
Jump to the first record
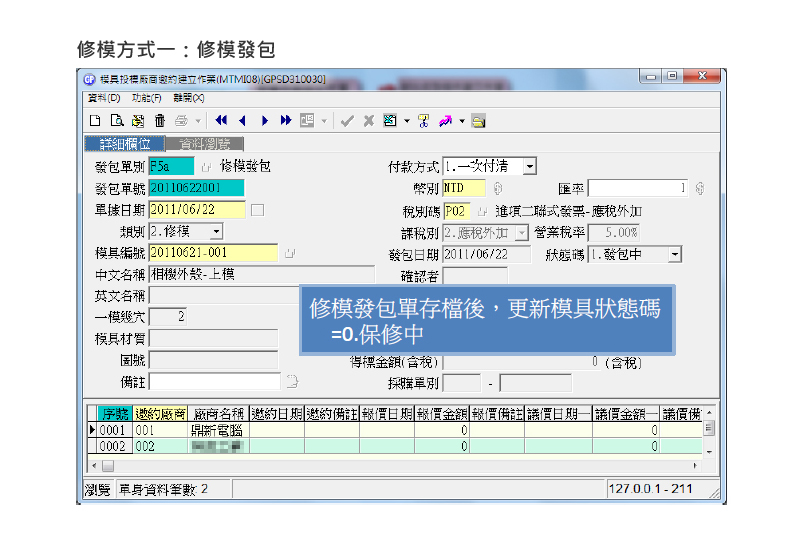pos(221,121)
